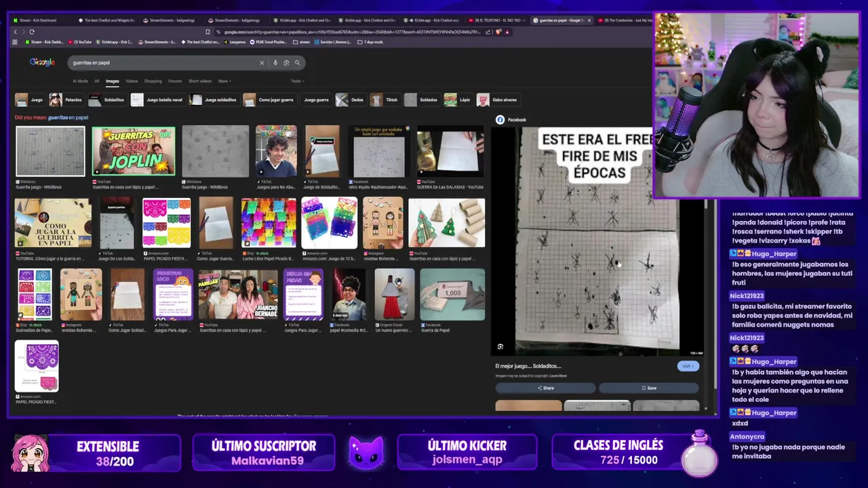Click the Google logo
Image resolution: width=868 pixels, height=488 pixels.
coord(42,62)
